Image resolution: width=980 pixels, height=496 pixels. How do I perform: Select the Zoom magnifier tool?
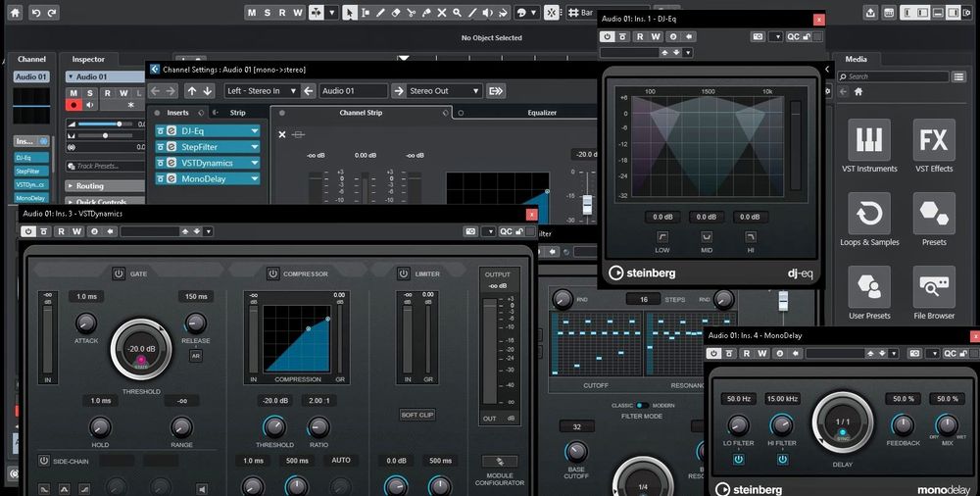(x=458, y=13)
